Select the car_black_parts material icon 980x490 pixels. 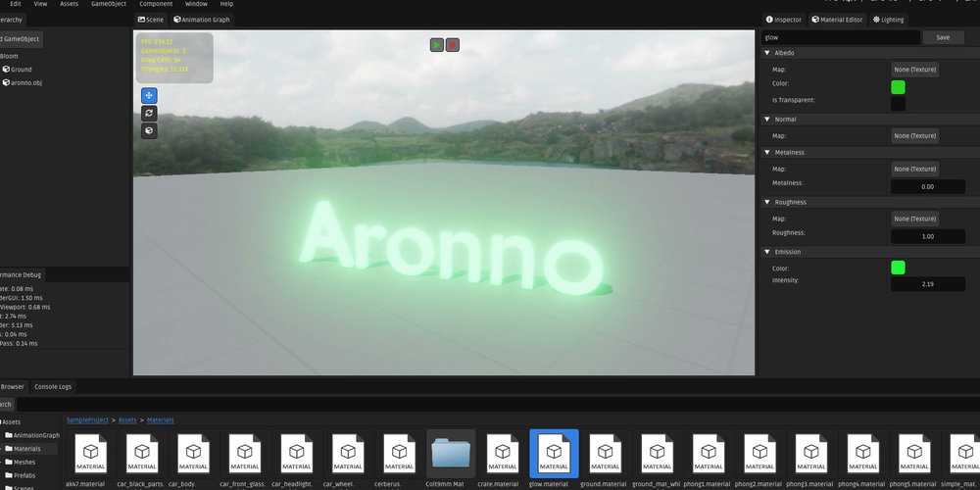tap(142, 454)
